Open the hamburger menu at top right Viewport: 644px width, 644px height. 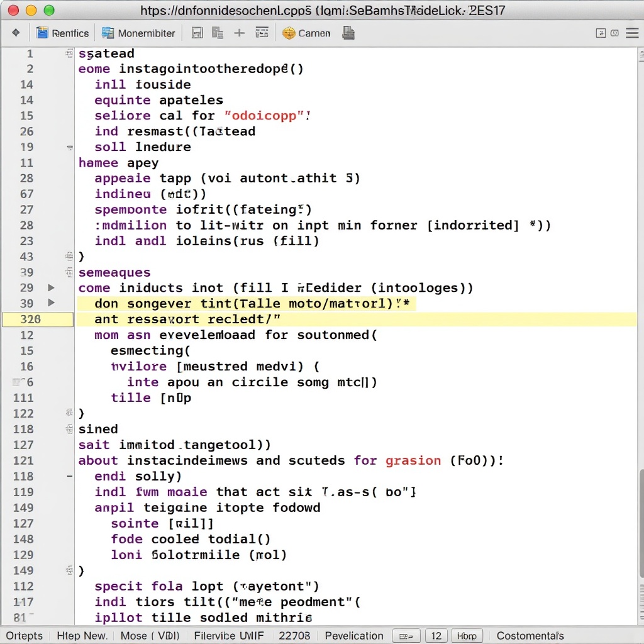pyautogui.click(x=631, y=33)
